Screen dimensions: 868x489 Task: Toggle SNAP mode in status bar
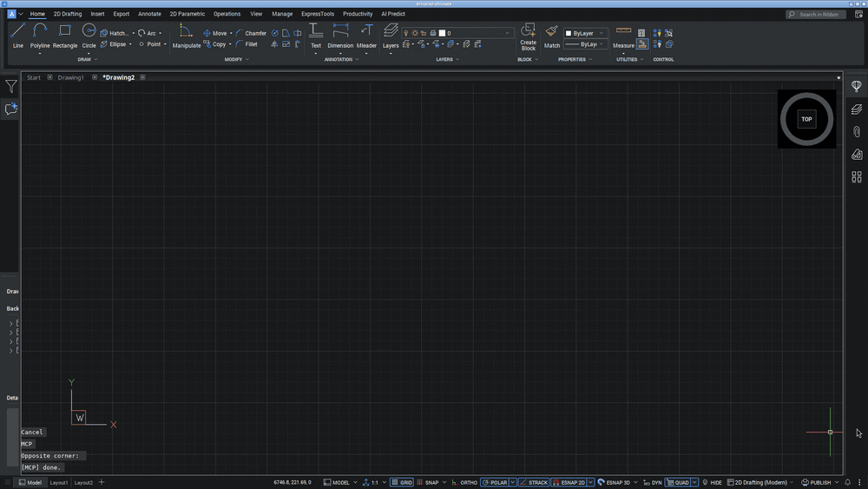pos(427,482)
